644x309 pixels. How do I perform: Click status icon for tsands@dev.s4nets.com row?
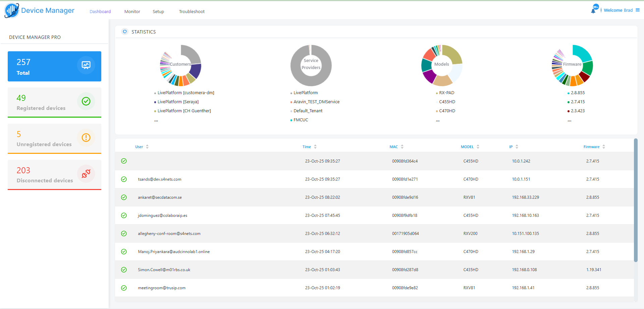point(124,179)
